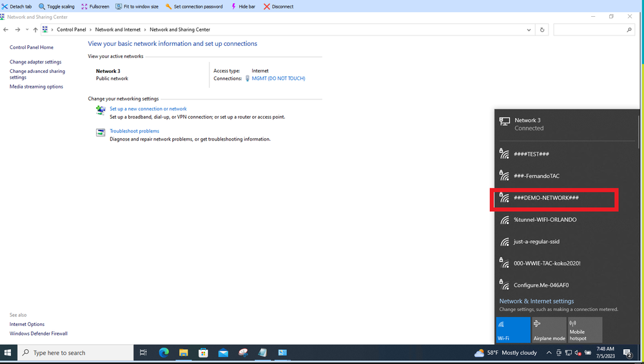Enable Airplane mode tile

click(x=549, y=330)
